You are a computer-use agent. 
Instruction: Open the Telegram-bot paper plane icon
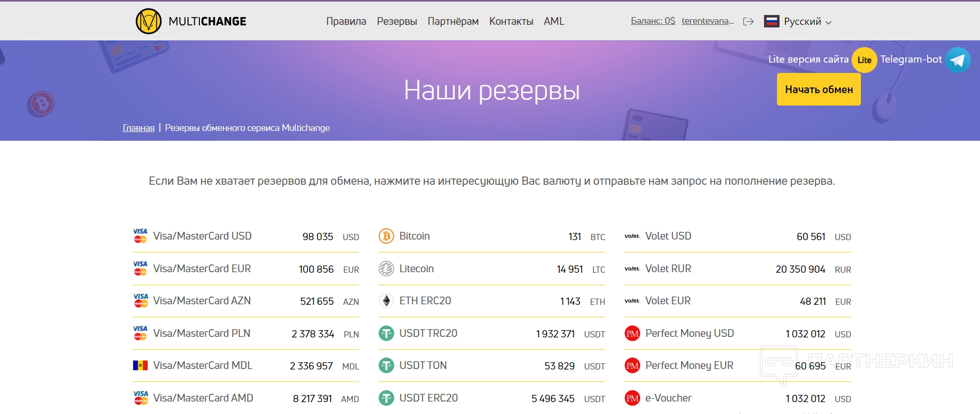click(957, 60)
